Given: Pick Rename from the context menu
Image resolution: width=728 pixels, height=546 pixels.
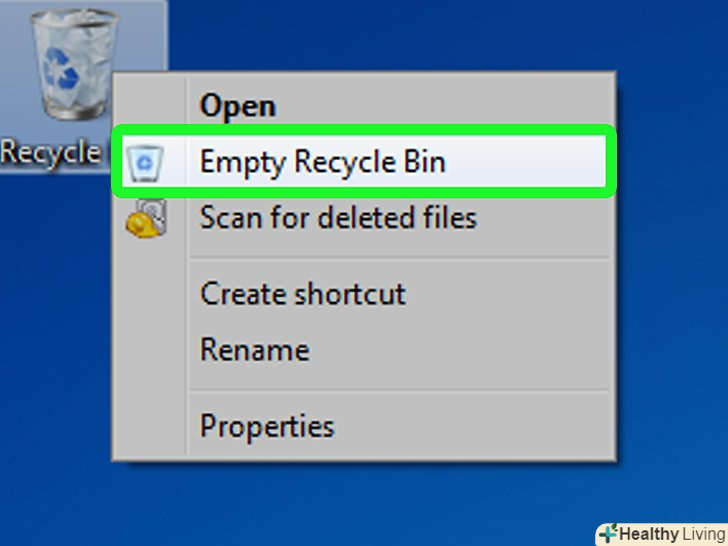Looking at the screenshot, I should click(x=254, y=349).
